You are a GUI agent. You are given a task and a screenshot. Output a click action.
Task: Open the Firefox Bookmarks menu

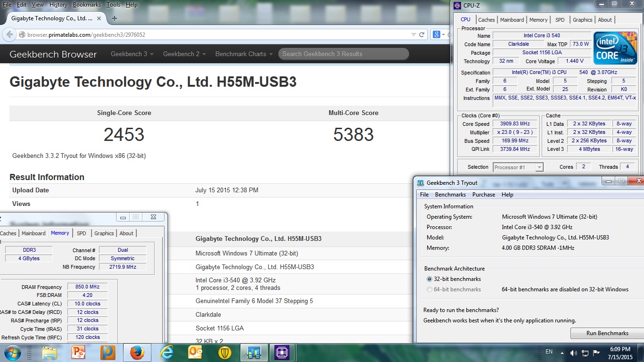[87, 5]
